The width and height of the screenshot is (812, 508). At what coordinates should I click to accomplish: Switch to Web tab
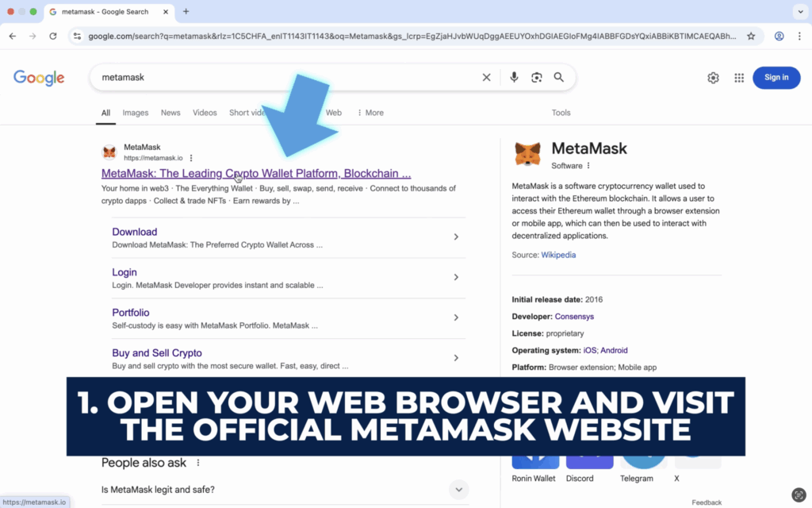pyautogui.click(x=334, y=113)
